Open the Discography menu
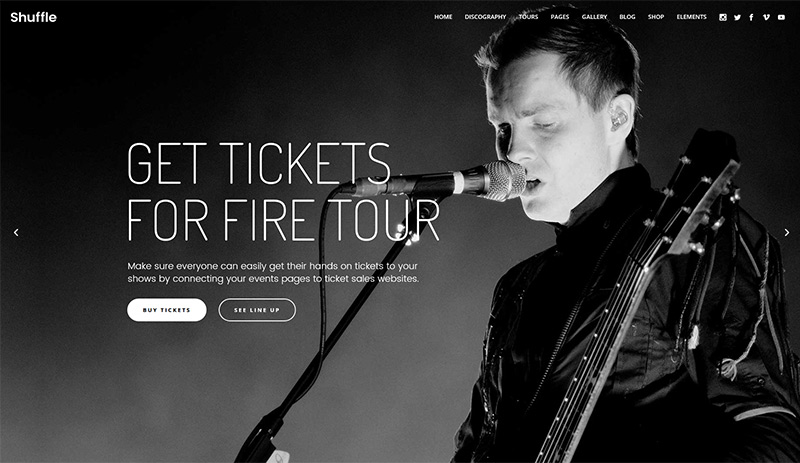Screen dimensions: 800x463 (485, 17)
